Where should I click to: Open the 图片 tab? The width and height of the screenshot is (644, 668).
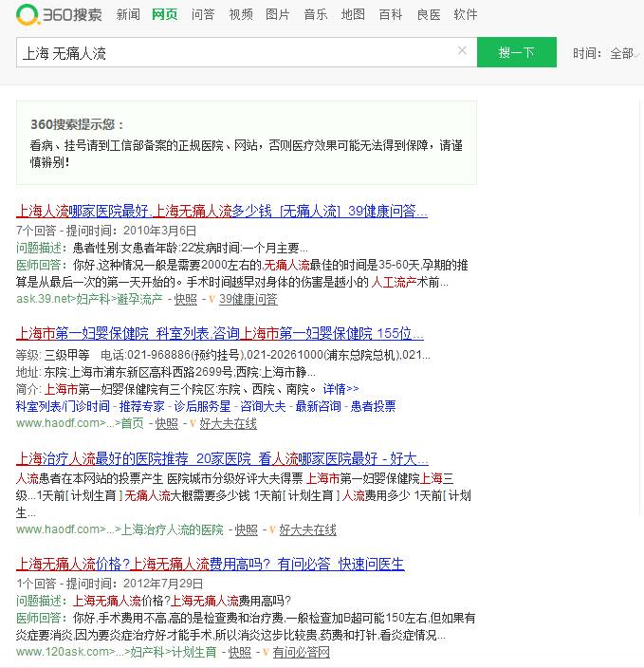click(278, 15)
